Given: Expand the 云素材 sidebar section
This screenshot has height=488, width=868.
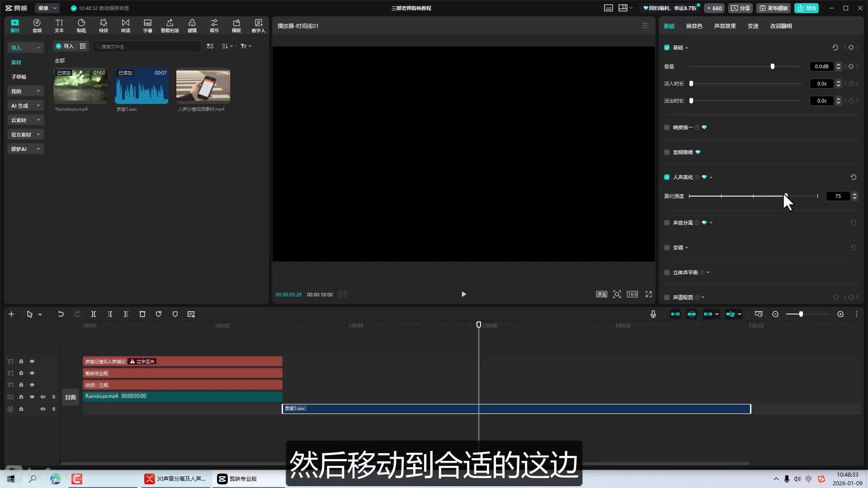Looking at the screenshot, I should pos(25,120).
